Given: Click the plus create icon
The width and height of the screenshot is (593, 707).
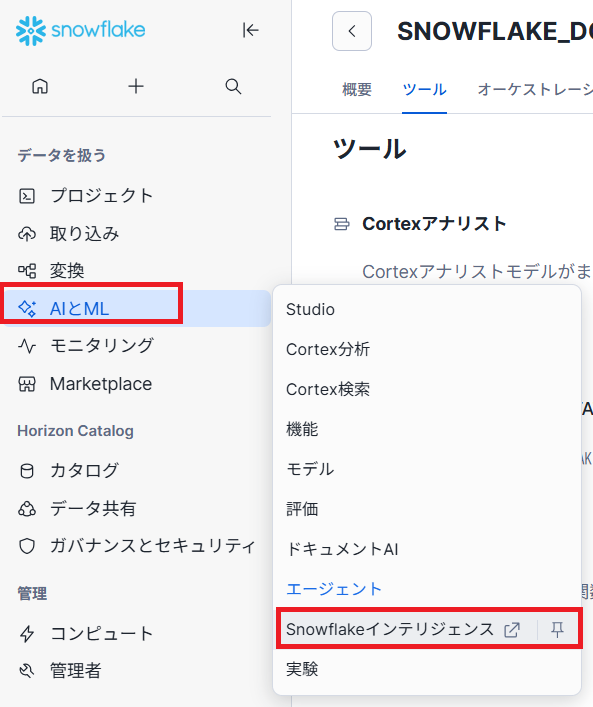Looking at the screenshot, I should click(136, 86).
